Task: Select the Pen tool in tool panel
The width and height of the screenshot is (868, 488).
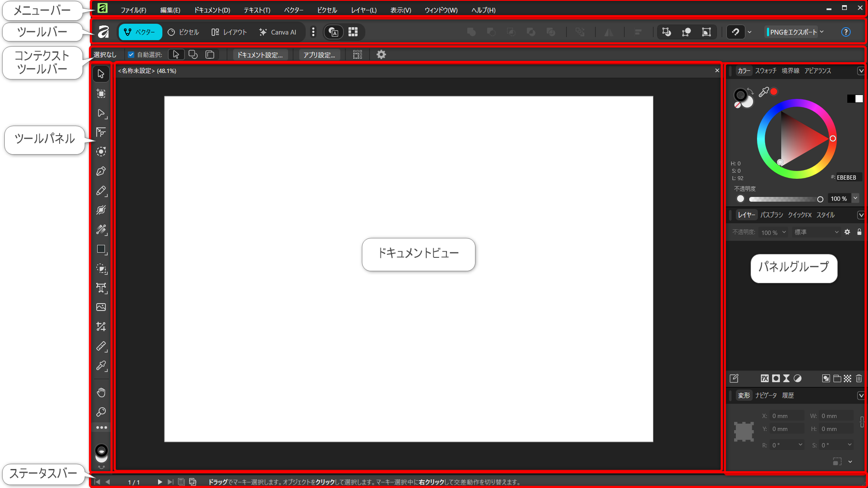Action: coord(101,171)
